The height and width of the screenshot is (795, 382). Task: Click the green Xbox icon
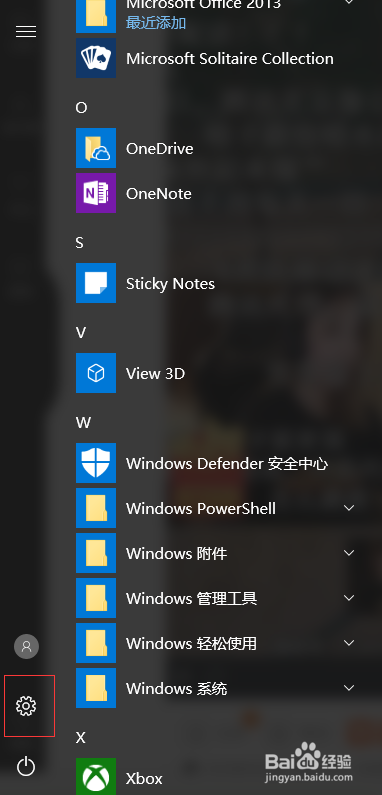pyautogui.click(x=96, y=777)
